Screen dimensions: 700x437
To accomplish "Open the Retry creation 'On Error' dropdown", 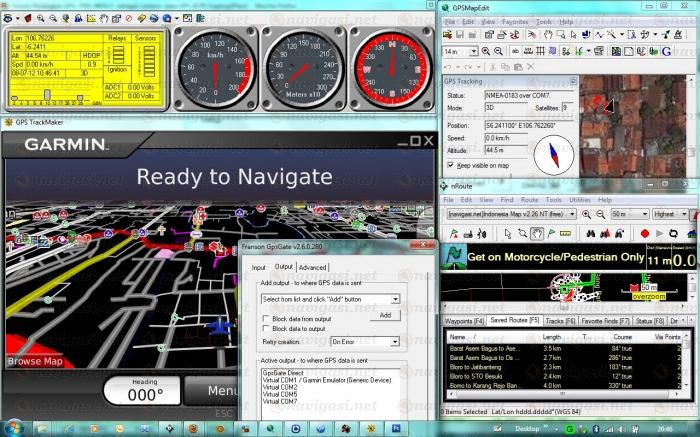I will coord(394,341).
